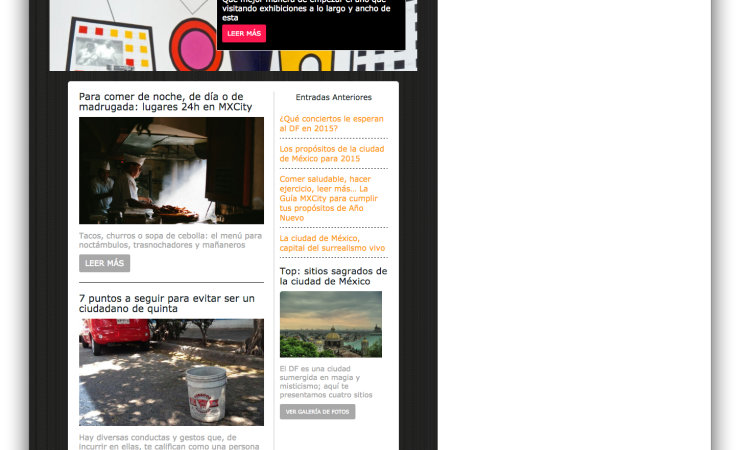Image resolution: width=740 pixels, height=450 pixels.
Task: Click the 'Tacos, churros o sopa de cebolla' summary
Action: coord(161,240)
